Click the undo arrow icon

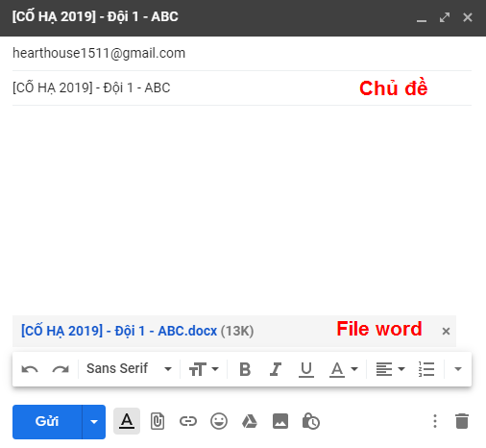tap(30, 369)
